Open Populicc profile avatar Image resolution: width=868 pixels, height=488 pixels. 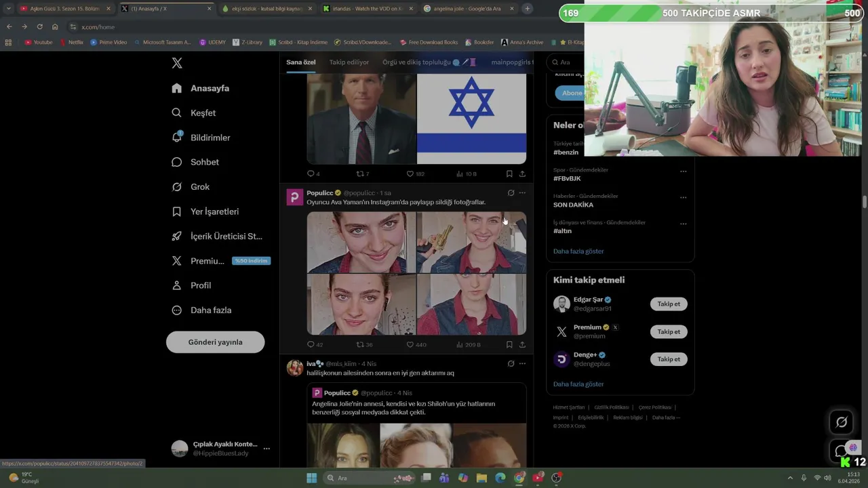pos(294,197)
